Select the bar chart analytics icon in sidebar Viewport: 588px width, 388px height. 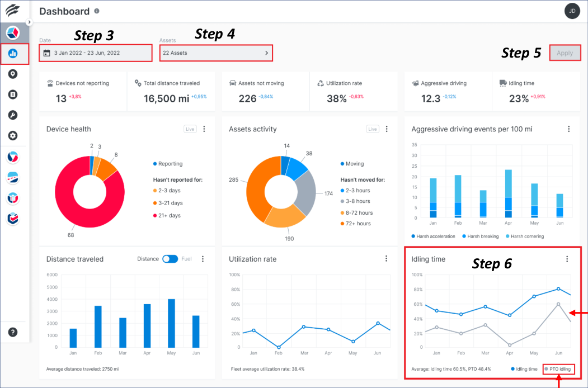(13, 54)
